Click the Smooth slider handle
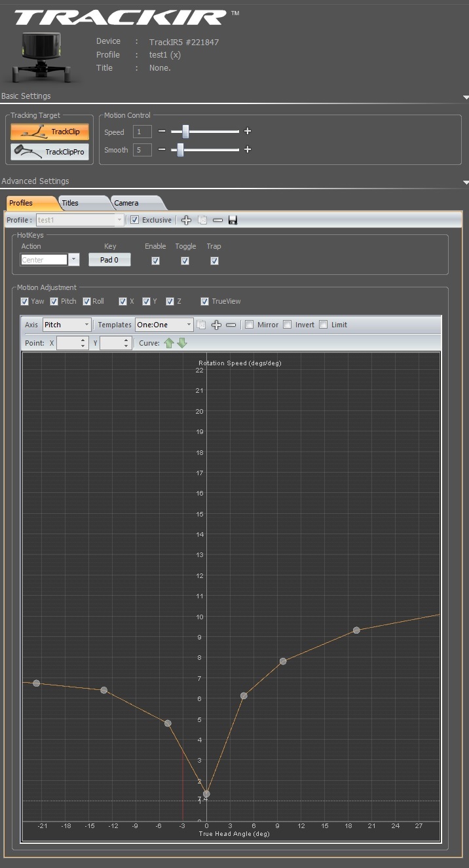The image size is (469, 868). pyautogui.click(x=180, y=150)
